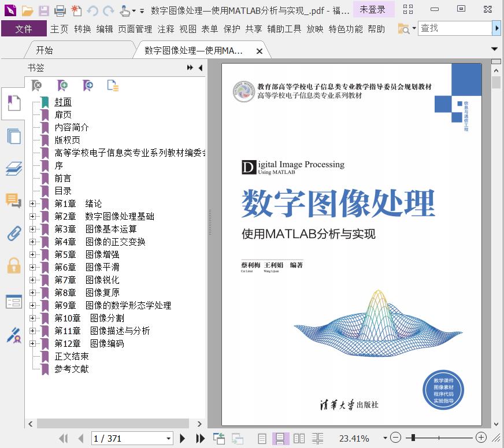Select the 封面 bookmark

coord(63,102)
